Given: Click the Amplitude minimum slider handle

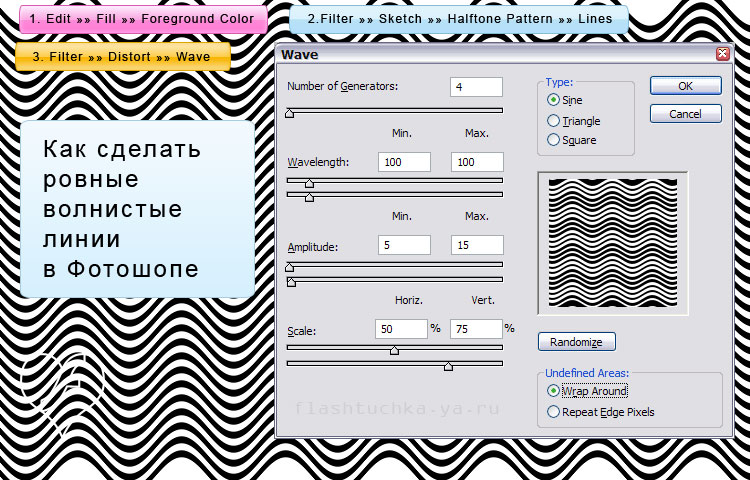Looking at the screenshot, I should pos(289,267).
